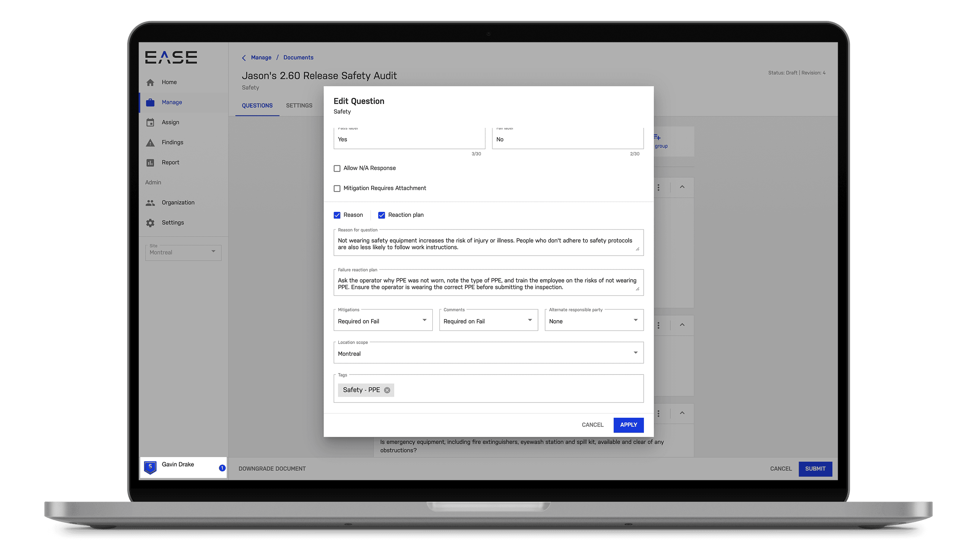
Task: Open the Documents breadcrumb link
Action: tap(298, 57)
